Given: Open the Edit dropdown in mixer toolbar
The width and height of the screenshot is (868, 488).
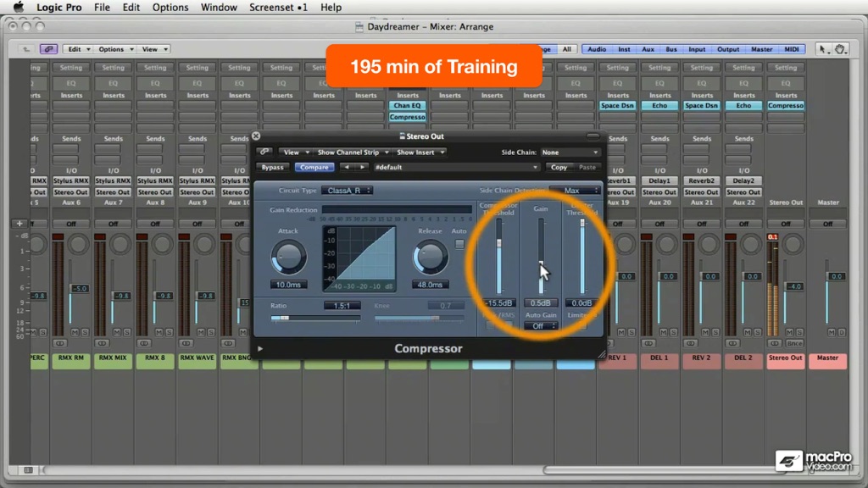Looking at the screenshot, I should coord(77,49).
